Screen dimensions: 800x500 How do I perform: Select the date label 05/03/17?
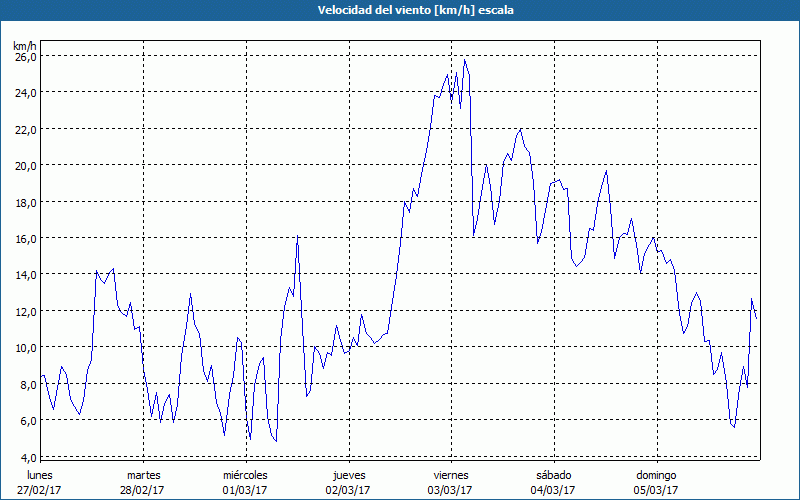pos(656,490)
